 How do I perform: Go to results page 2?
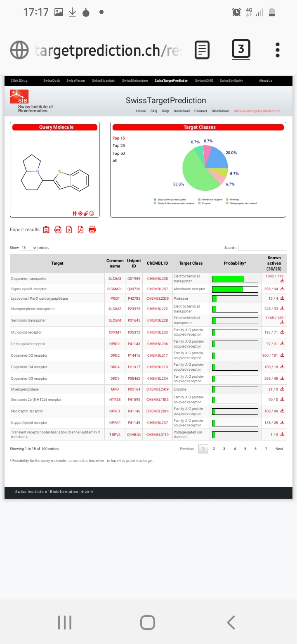pyautogui.click(x=214, y=449)
